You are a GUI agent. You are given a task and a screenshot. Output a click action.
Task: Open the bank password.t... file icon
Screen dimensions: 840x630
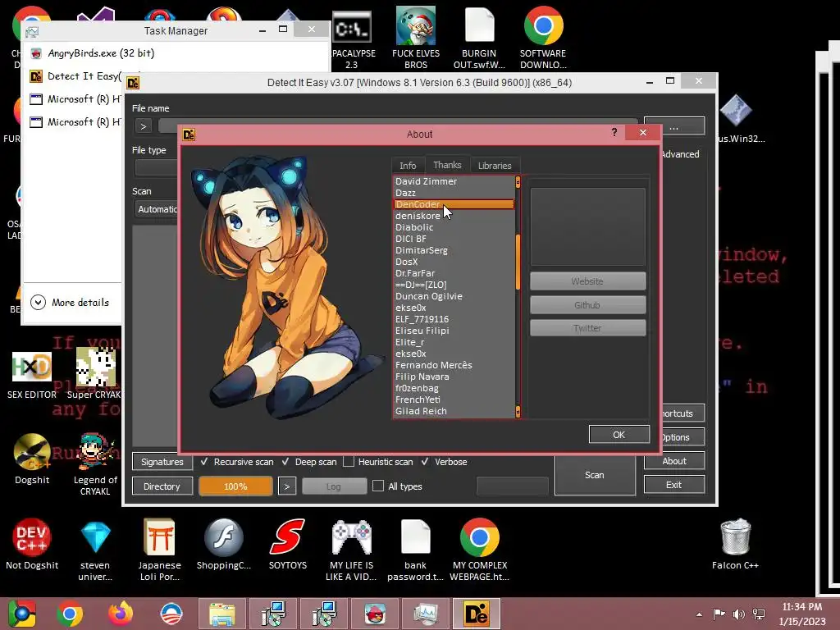[x=415, y=550]
